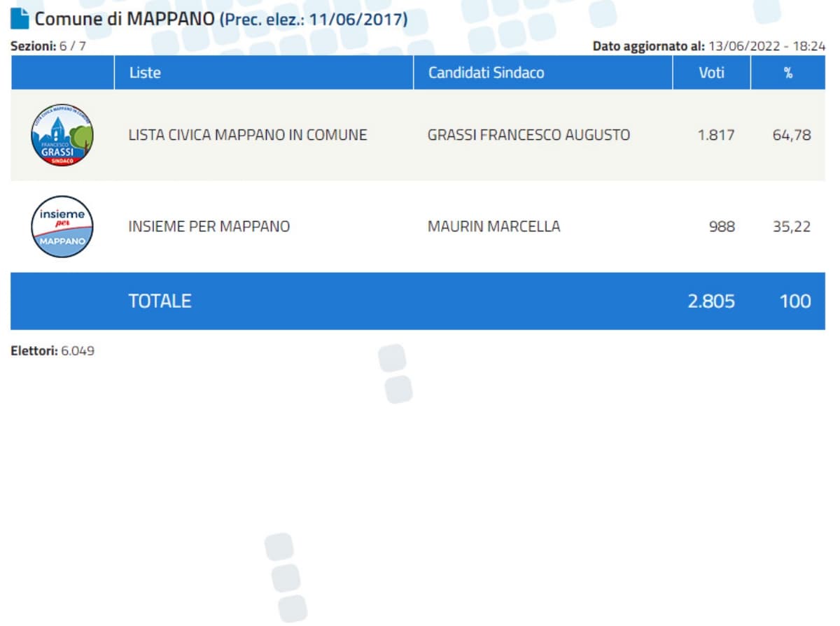The height and width of the screenshot is (626, 840).
Task: Click the Candidati Sindaco column header
Action: pyautogui.click(x=486, y=73)
